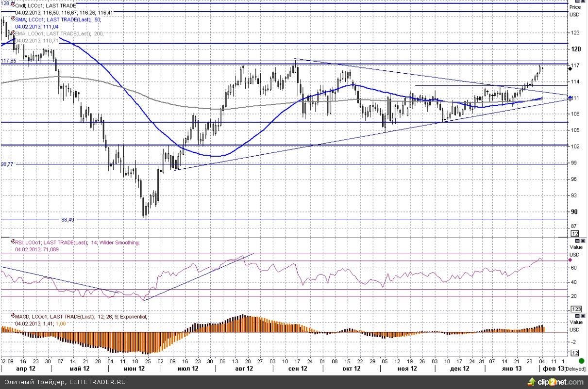Click the MACD indicator legend icon
The height and width of the screenshot is (389, 588).
pos(13,316)
